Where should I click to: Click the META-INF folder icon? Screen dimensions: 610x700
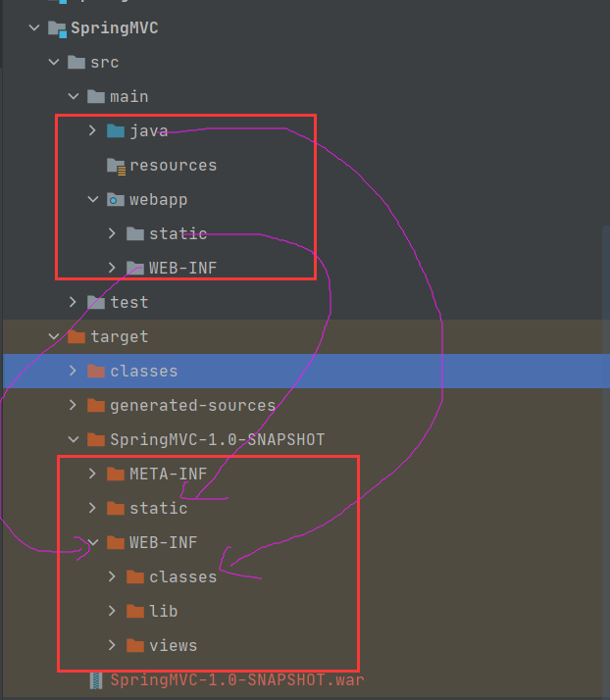tap(116, 474)
